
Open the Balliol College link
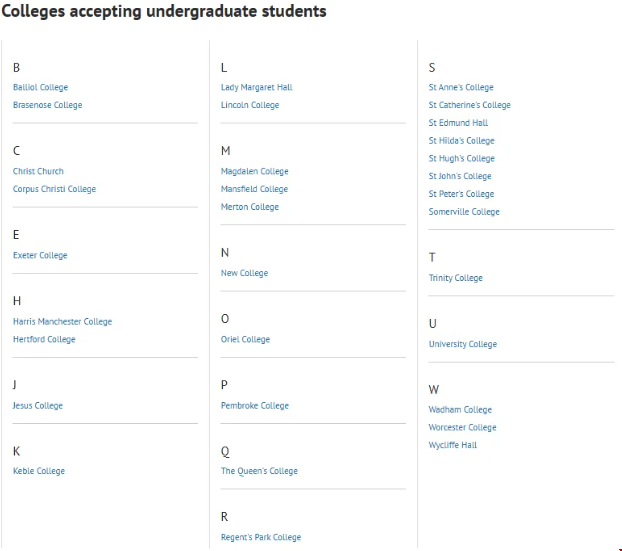(40, 87)
